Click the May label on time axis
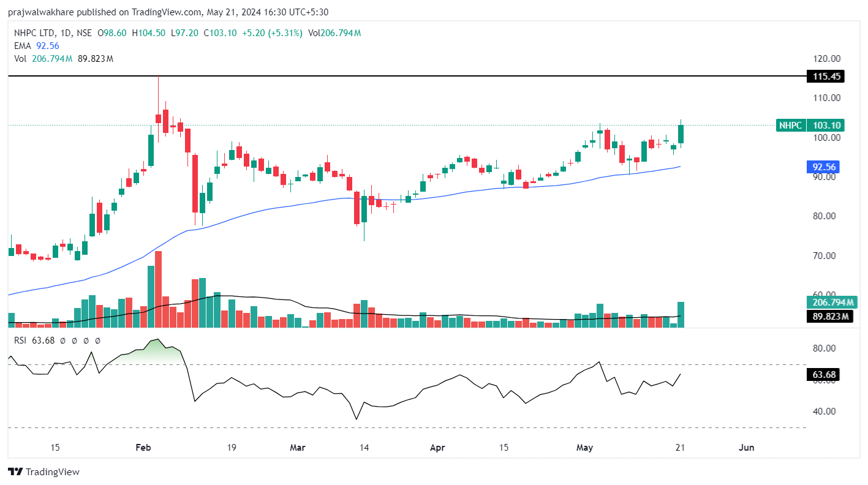868x485 pixels. coord(585,448)
